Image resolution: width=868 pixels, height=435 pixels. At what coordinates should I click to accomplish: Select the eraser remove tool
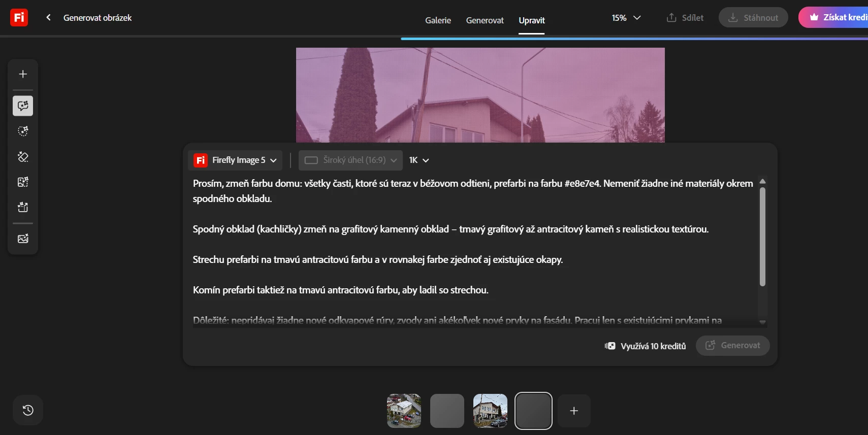click(23, 156)
